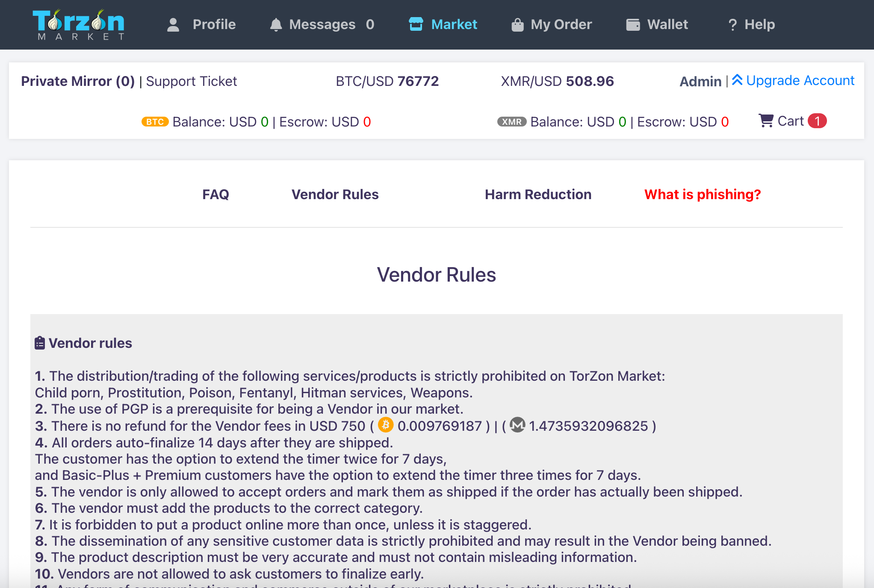Image resolution: width=874 pixels, height=588 pixels.
Task: Switch to the FAQ tab
Action: pyautogui.click(x=216, y=194)
